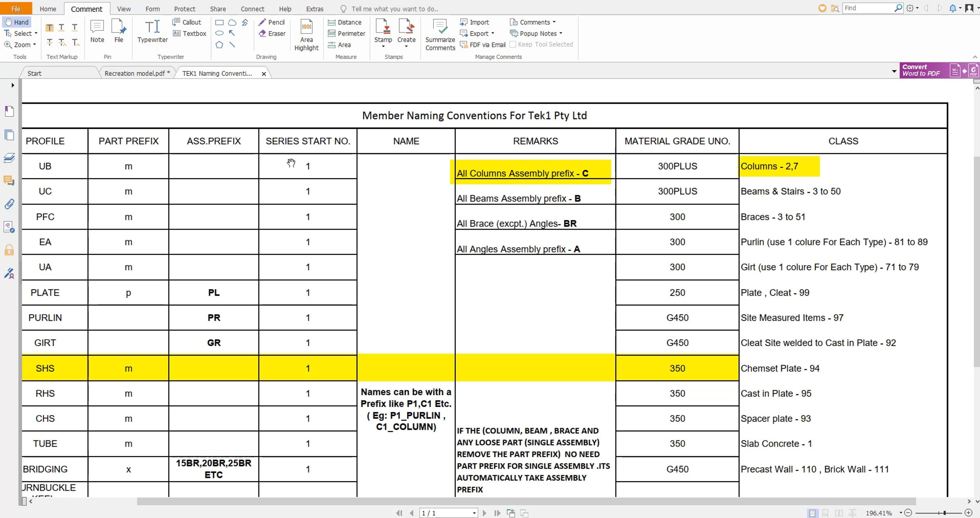Viewport: 980px width, 518px height.
Task: Toggle the Hand tool
Action: [17, 22]
